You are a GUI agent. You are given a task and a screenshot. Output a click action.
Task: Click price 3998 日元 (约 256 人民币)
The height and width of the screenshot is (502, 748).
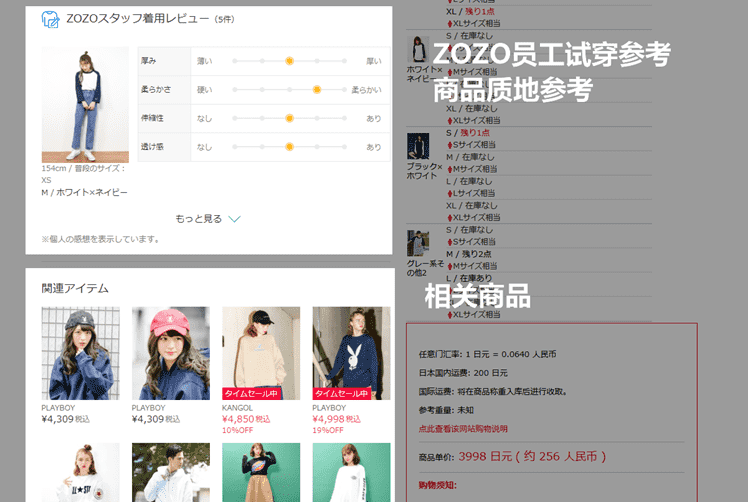tap(532, 457)
